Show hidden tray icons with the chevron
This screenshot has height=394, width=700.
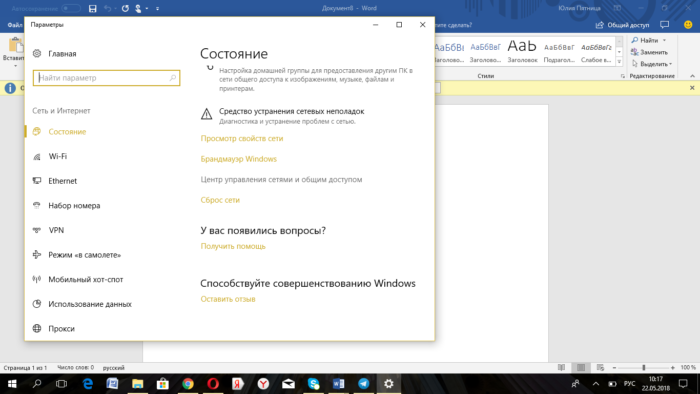596,384
